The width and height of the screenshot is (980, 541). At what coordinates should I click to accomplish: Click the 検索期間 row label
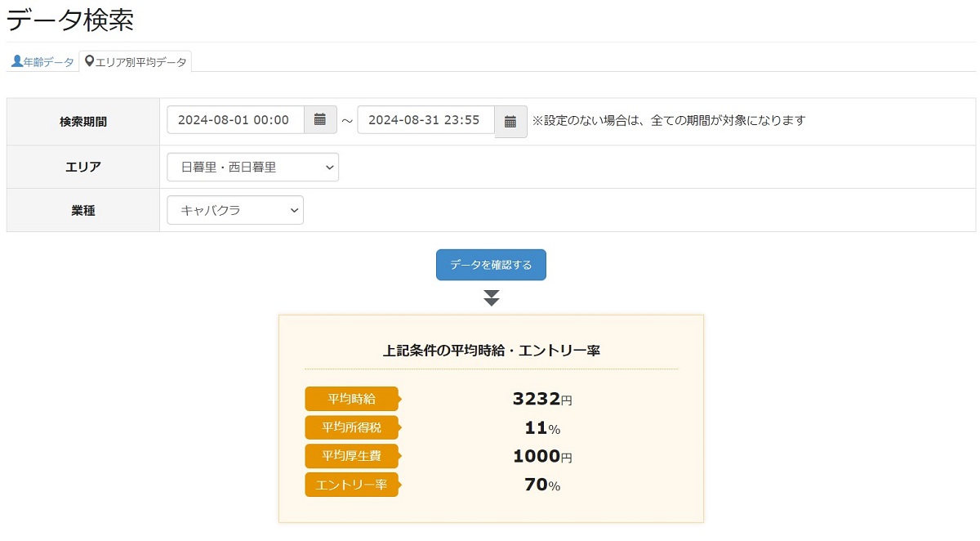pyautogui.click(x=83, y=122)
